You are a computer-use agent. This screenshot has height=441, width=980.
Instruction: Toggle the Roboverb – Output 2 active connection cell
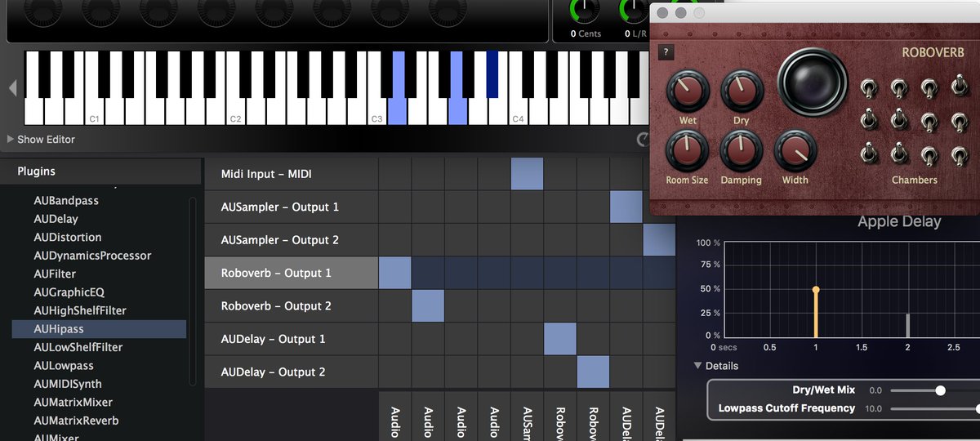(x=428, y=305)
